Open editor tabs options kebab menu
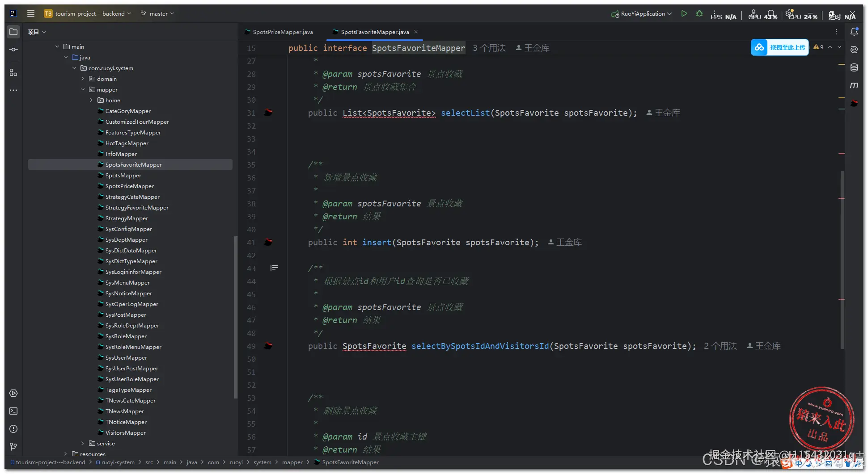 [x=836, y=32]
